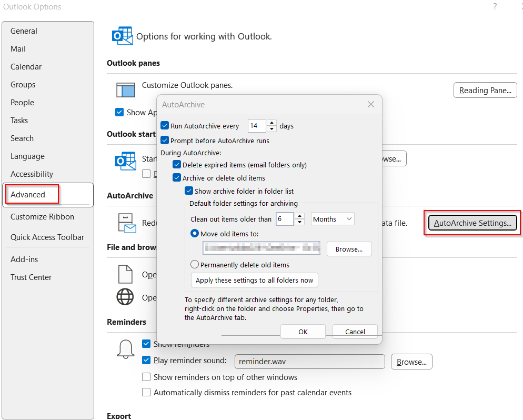Screen dimensions: 523x420
Task: Enable Show reminders on top of other windows
Action: 146,377
